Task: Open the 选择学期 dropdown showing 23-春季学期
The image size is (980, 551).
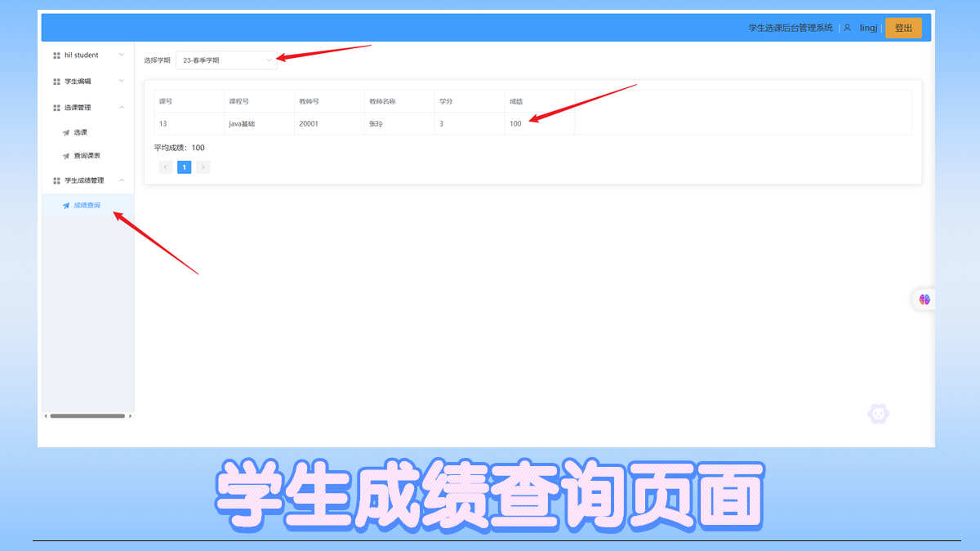Action: [226, 60]
